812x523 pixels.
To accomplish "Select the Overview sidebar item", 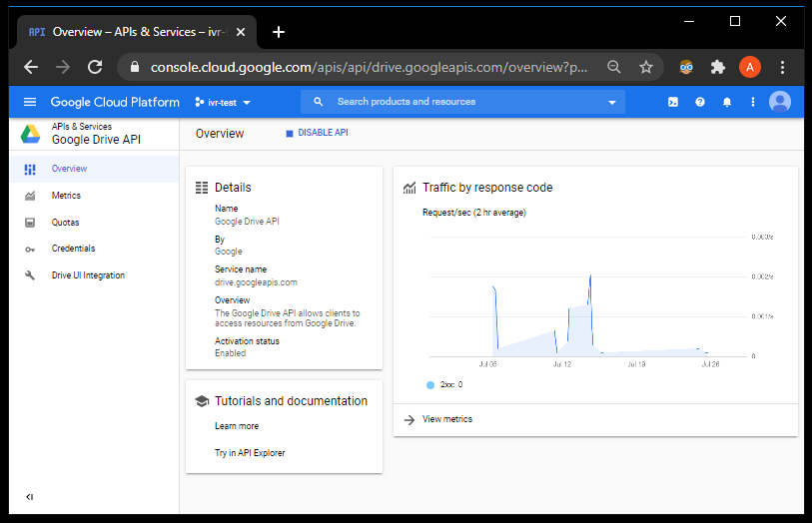I will coord(94,169).
